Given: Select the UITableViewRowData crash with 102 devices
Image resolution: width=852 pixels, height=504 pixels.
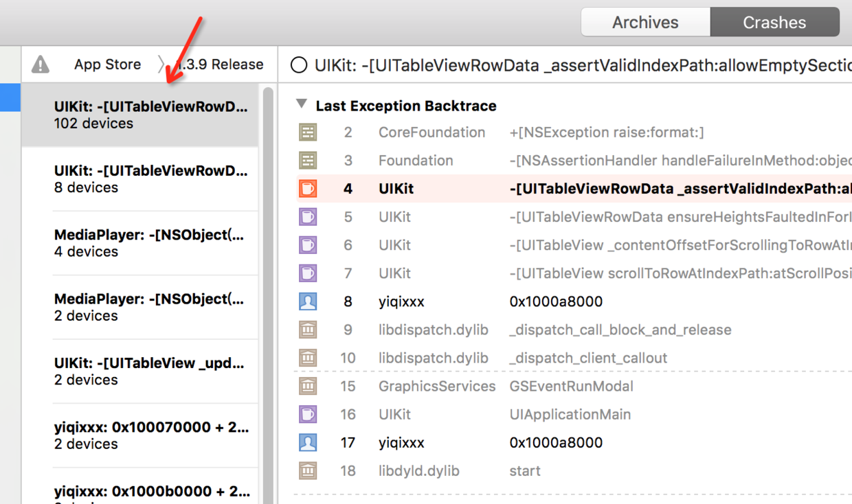Looking at the screenshot, I should (137, 114).
